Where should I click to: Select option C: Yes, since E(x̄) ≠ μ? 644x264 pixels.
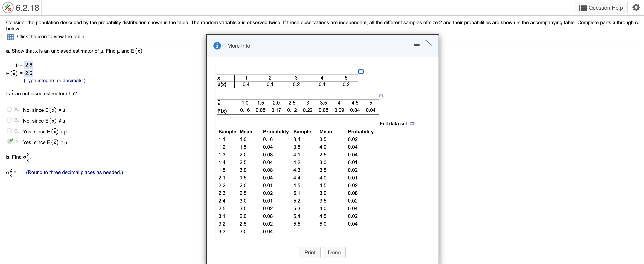9,131
